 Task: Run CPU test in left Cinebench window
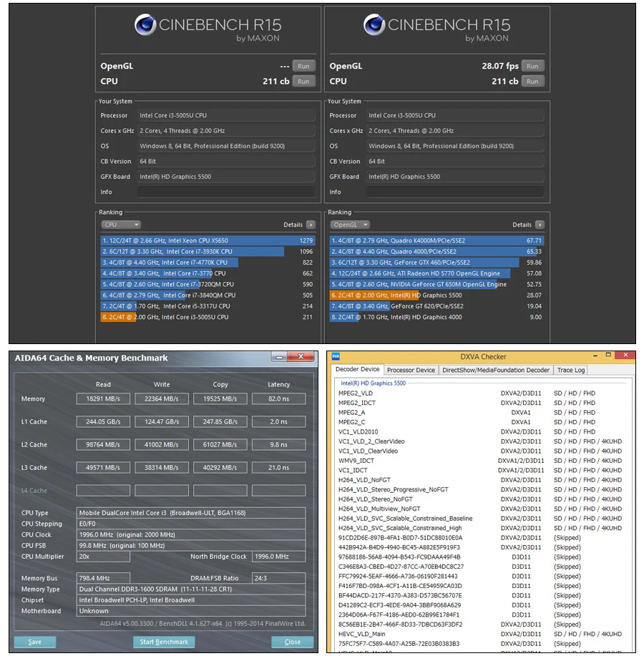click(303, 82)
